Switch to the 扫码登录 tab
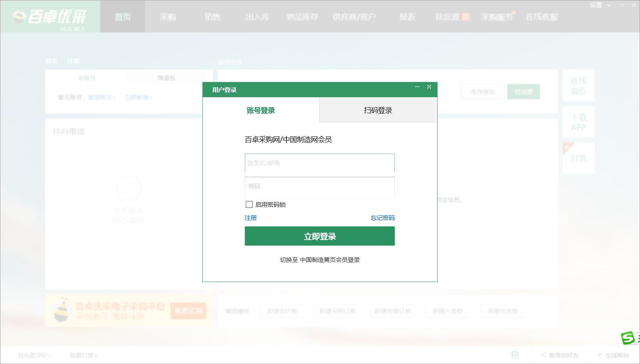Screen dimensions: 640x364 (378, 110)
